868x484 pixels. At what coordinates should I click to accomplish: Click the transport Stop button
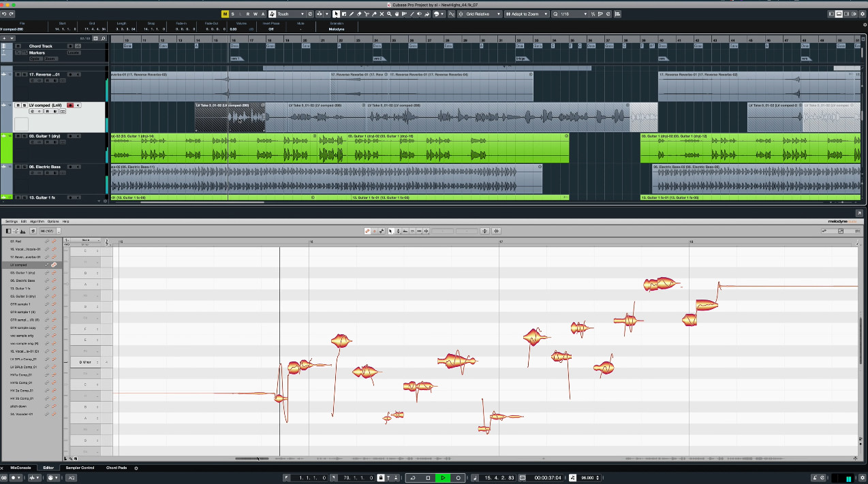pyautogui.click(x=428, y=478)
